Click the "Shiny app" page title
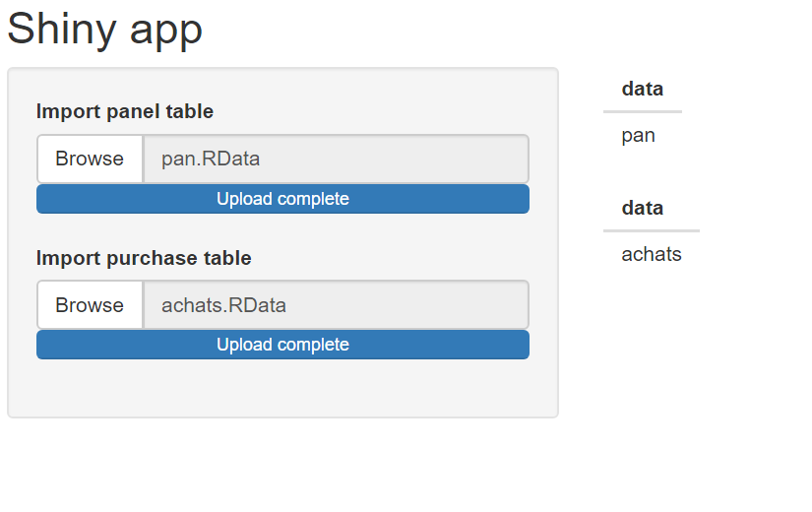The width and height of the screenshot is (812, 512). pos(105,29)
